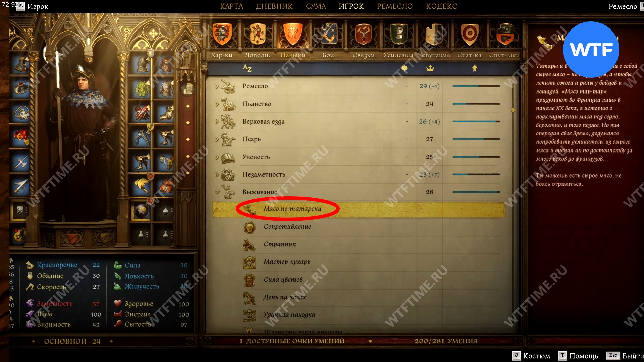Open the Дополн. shield tab icon
The height and width of the screenshot is (362, 644).
(257, 35)
